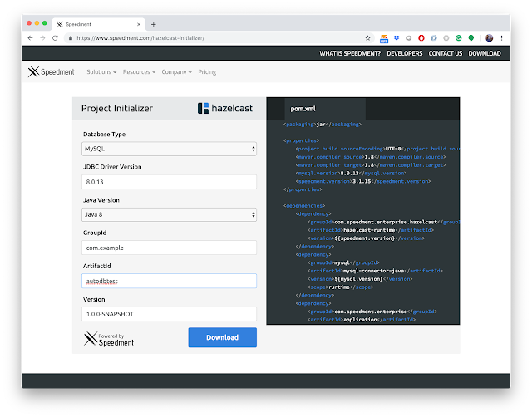Expand the Resources navigation menu
This screenshot has height=417, width=532.
pos(139,72)
